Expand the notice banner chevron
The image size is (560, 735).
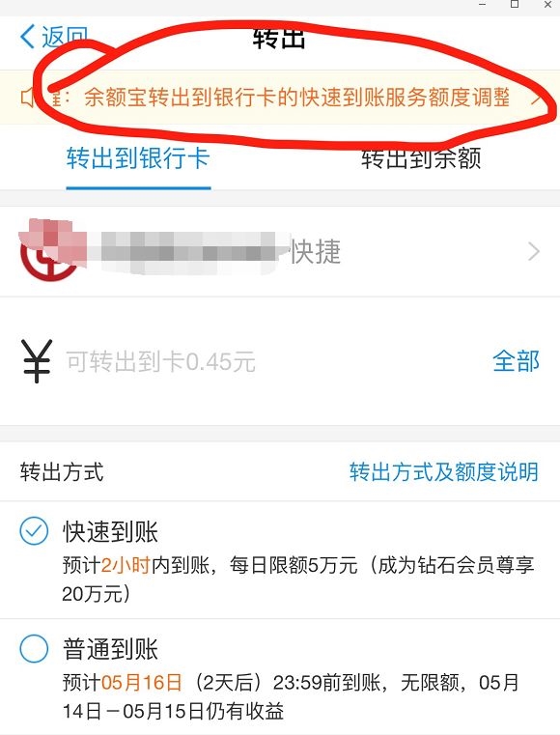coord(538,98)
